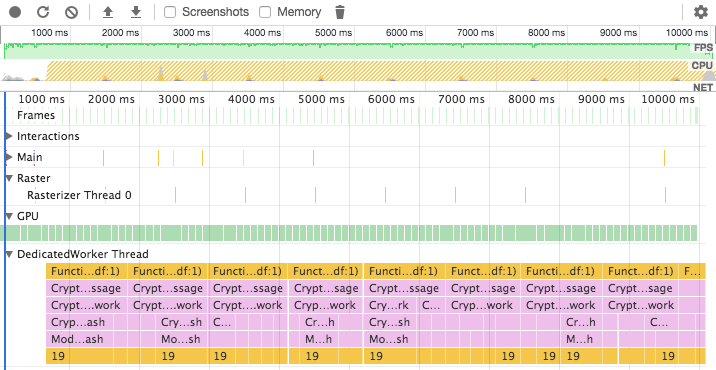Click the save profile download arrow

pyautogui.click(x=136, y=12)
